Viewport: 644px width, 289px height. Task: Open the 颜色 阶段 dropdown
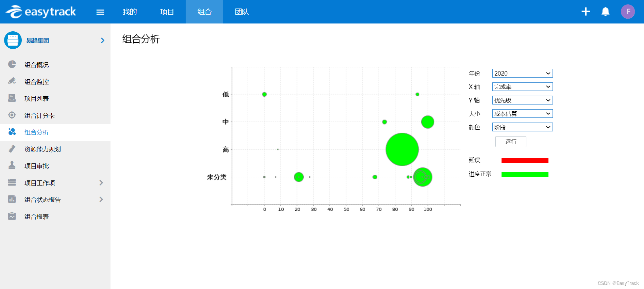(522, 127)
